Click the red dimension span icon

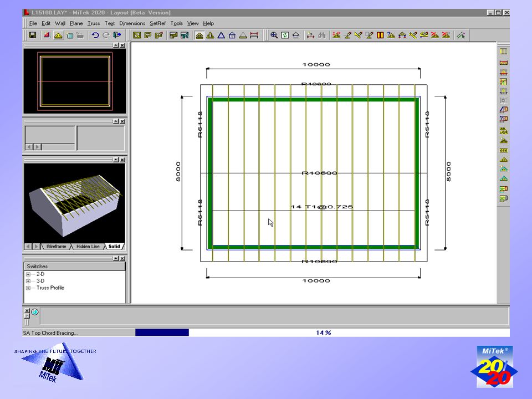[254, 35]
